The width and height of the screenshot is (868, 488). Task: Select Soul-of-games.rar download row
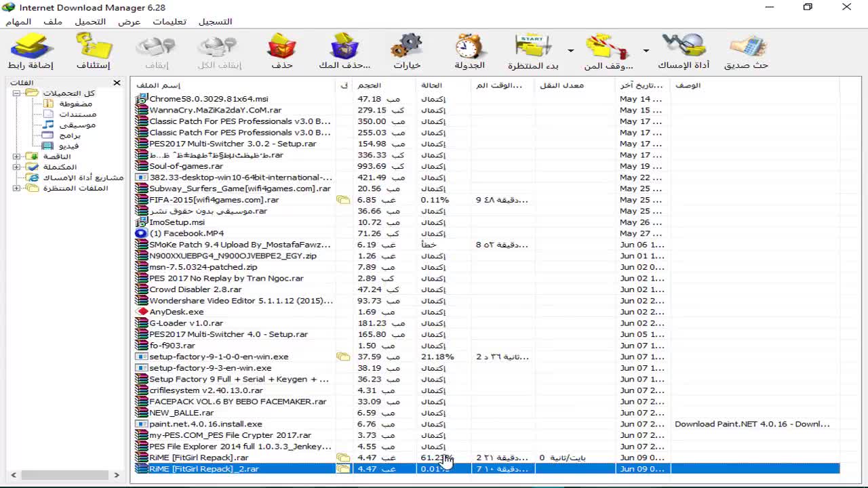pos(486,166)
